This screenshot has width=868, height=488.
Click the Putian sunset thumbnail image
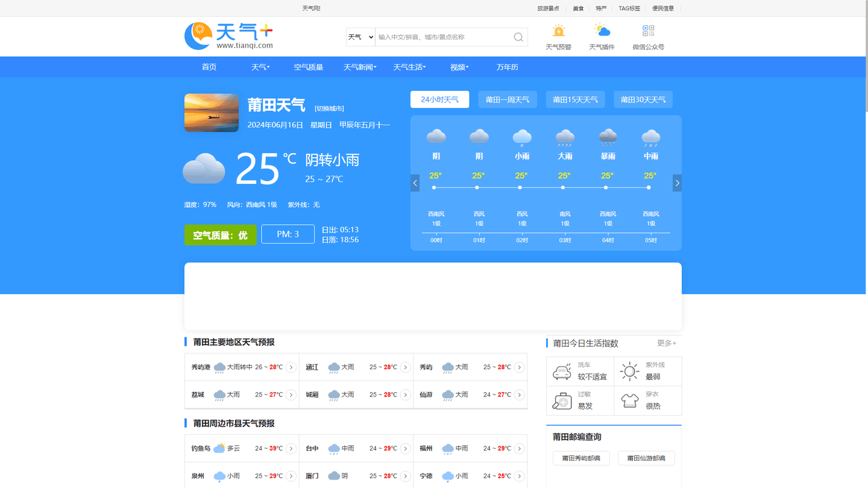click(212, 113)
